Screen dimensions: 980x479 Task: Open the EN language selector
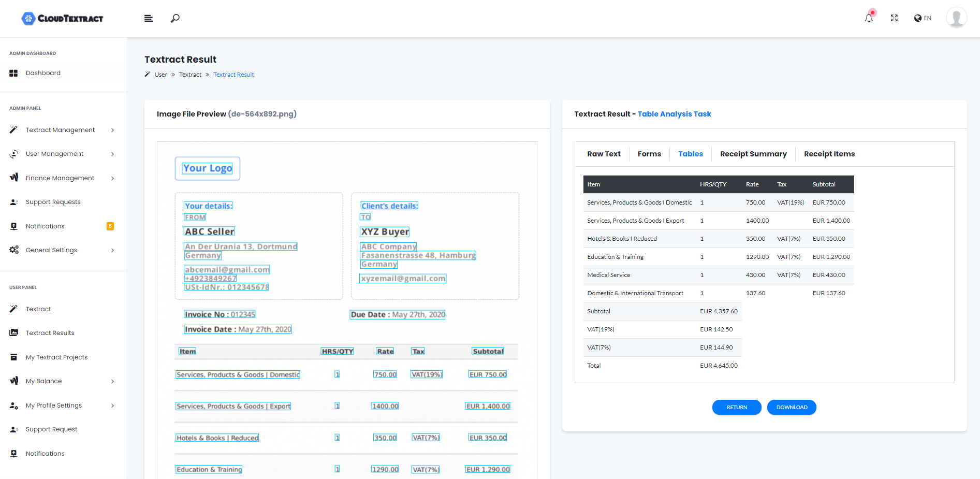pos(923,18)
